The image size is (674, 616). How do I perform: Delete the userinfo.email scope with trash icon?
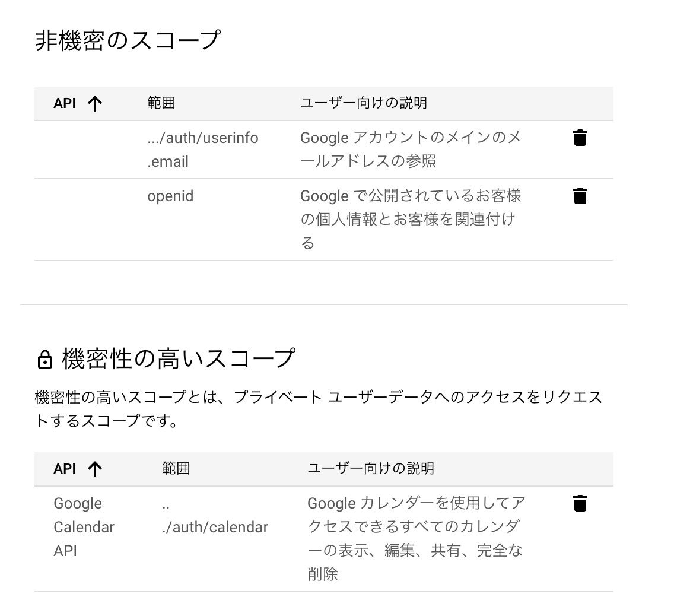[580, 138]
